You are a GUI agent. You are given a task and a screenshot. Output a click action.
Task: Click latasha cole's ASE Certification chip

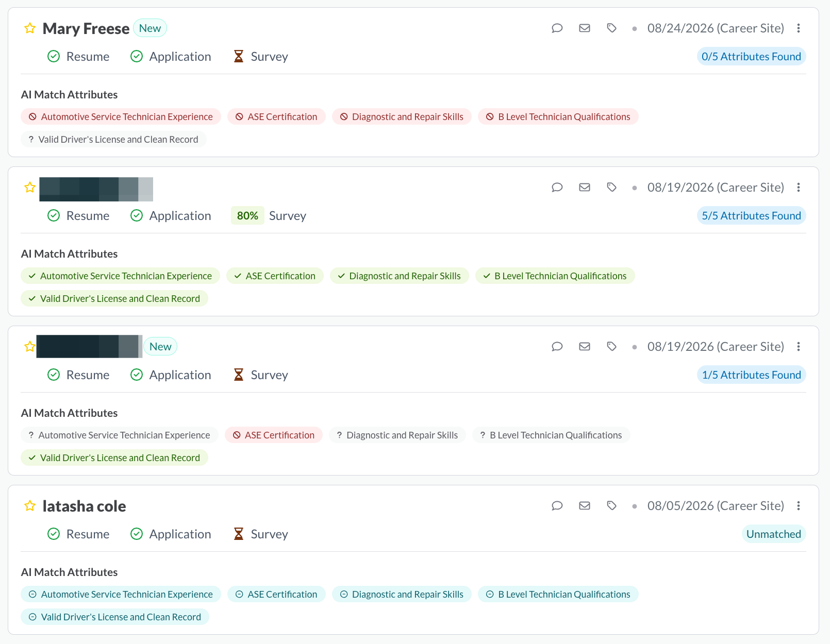(x=276, y=595)
